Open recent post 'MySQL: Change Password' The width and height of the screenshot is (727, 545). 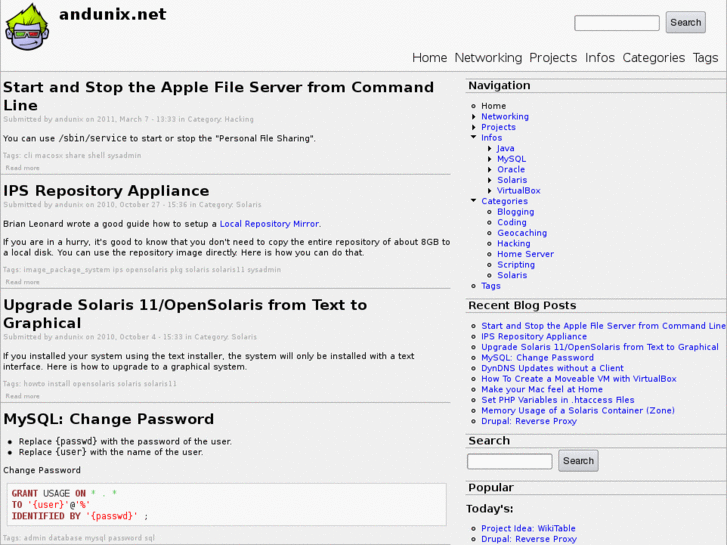(537, 358)
